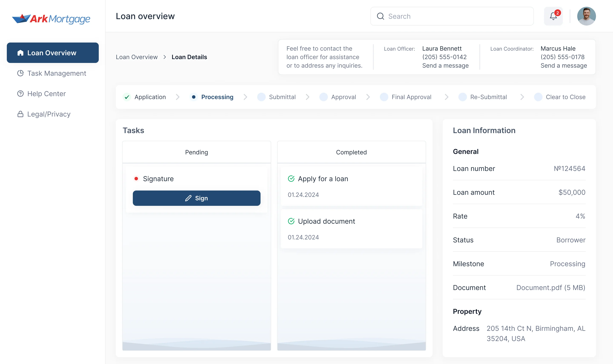613x364 pixels.
Task: Click the chevron after Final Approval step
Action: pyautogui.click(x=446, y=97)
